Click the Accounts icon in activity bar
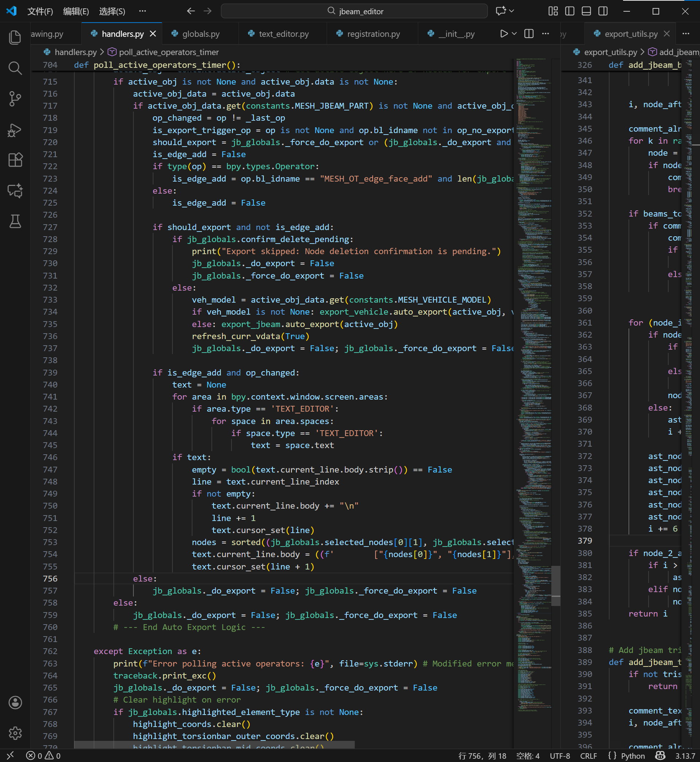 (x=15, y=703)
